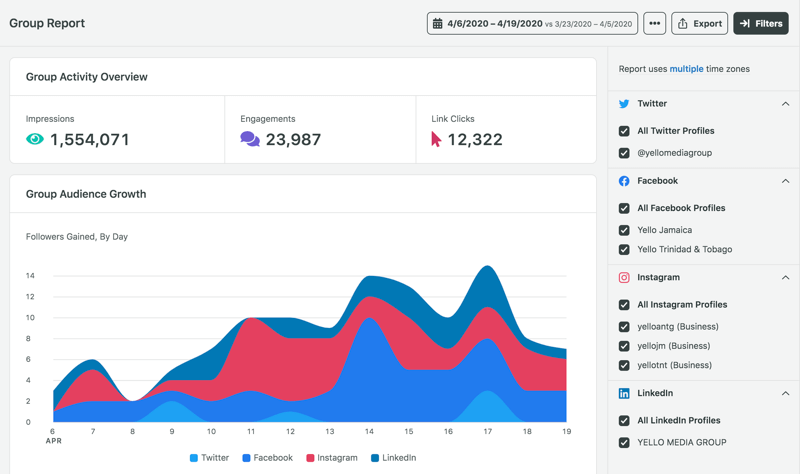Click the Engagements speech bubbles icon

tap(250, 140)
